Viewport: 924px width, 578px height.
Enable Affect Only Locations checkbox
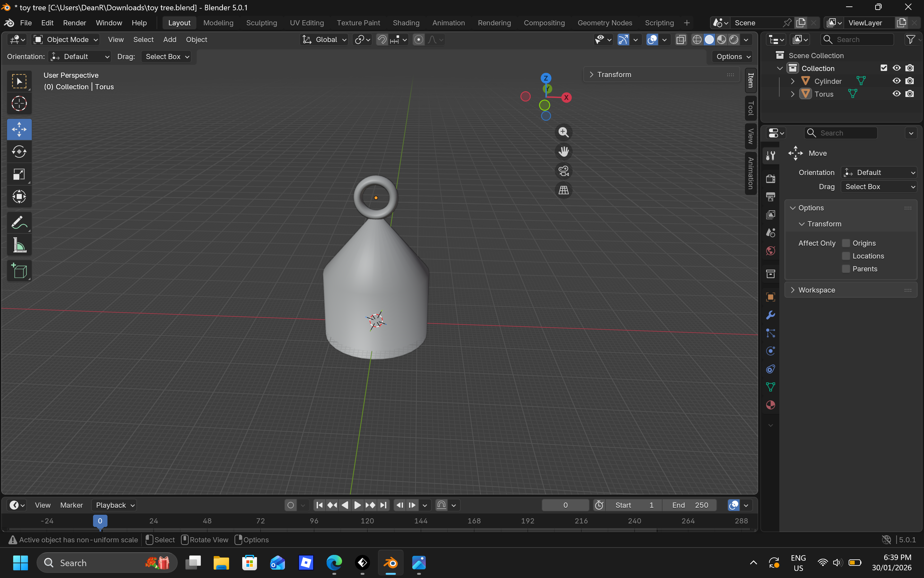pyautogui.click(x=846, y=256)
